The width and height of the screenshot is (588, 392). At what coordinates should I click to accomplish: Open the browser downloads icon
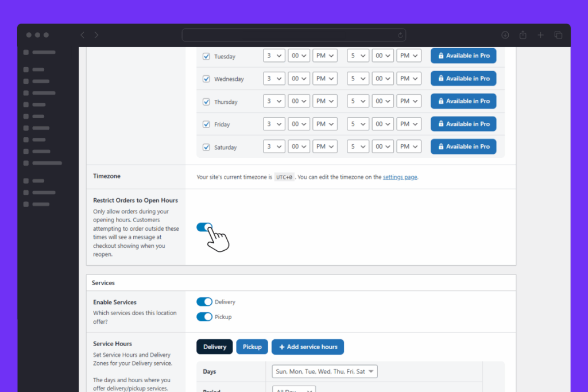click(x=505, y=35)
